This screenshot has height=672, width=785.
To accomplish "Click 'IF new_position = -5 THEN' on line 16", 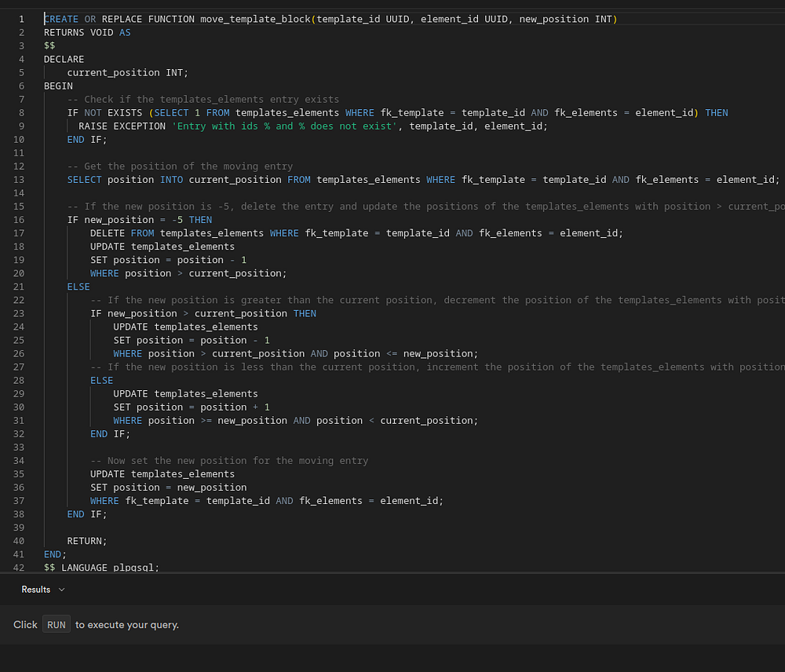I will [140, 220].
